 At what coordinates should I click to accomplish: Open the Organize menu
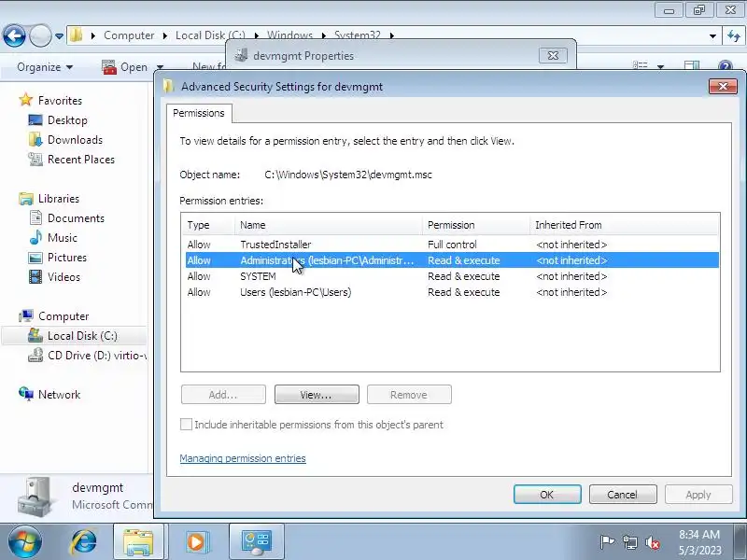click(x=45, y=67)
